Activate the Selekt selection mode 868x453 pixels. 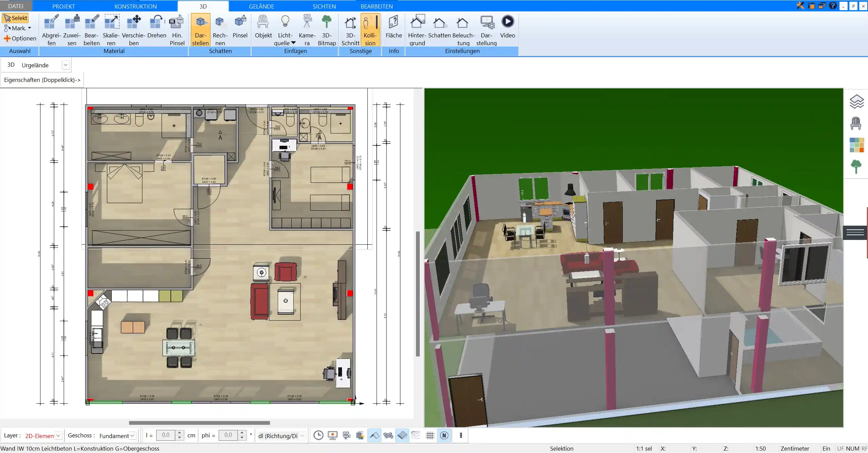click(15, 18)
